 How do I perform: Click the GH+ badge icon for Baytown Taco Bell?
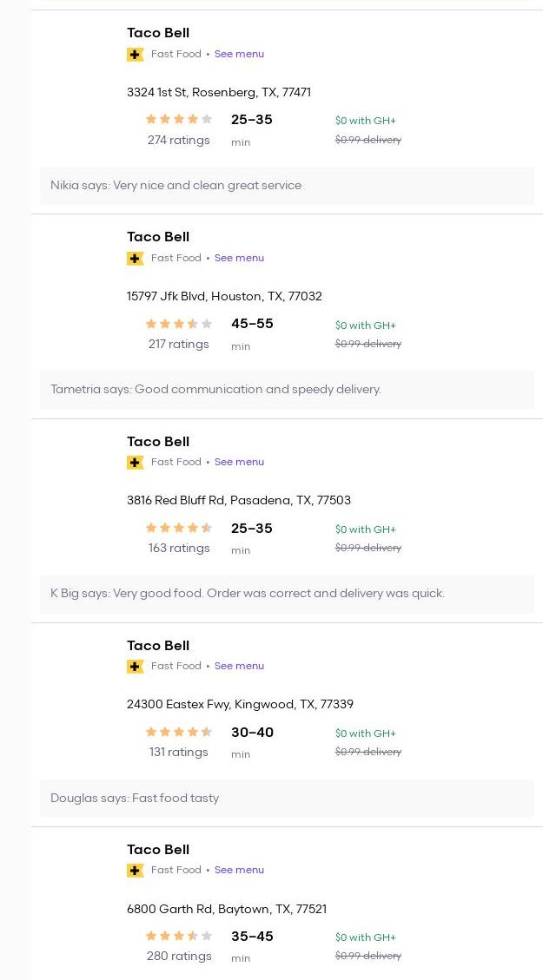click(x=135, y=871)
